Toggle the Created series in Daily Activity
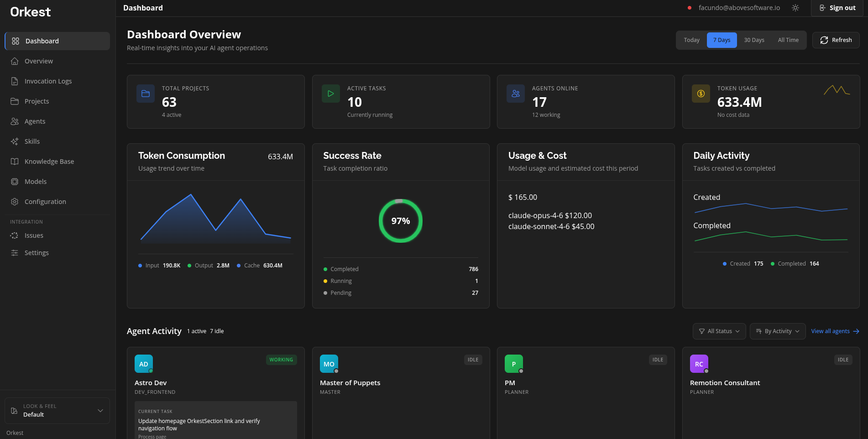 [x=740, y=263]
